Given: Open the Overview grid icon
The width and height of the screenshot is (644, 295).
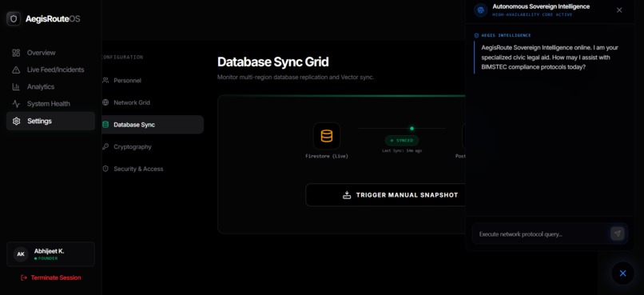Looking at the screenshot, I should tap(16, 53).
